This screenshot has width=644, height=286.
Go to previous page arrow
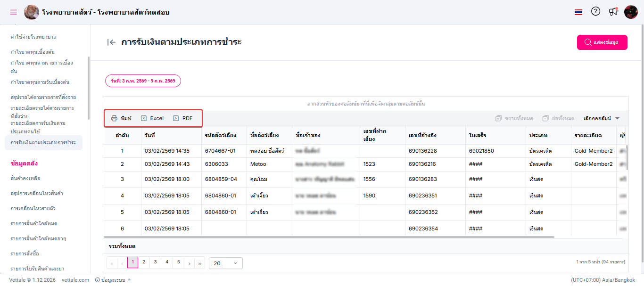tap(123, 263)
